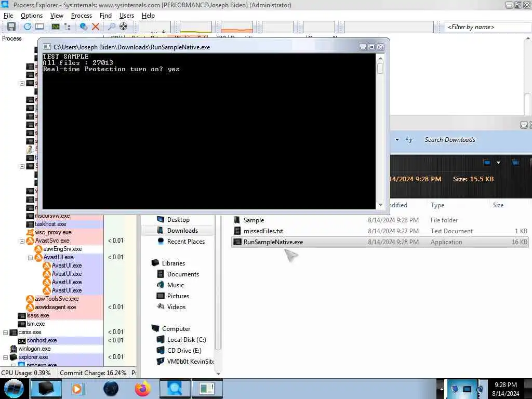The width and height of the screenshot is (532, 399).
Task: Select the lsm.exe process
Action: point(36,324)
